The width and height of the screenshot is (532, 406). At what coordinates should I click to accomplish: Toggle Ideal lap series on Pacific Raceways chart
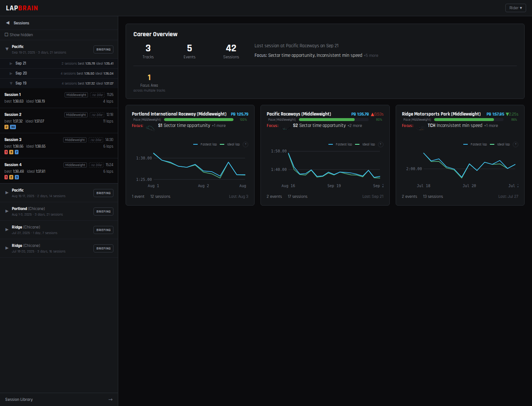[x=365, y=144]
